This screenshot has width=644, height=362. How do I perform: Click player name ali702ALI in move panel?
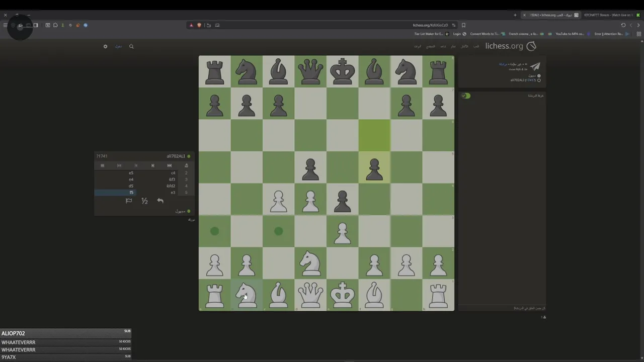[x=176, y=156]
